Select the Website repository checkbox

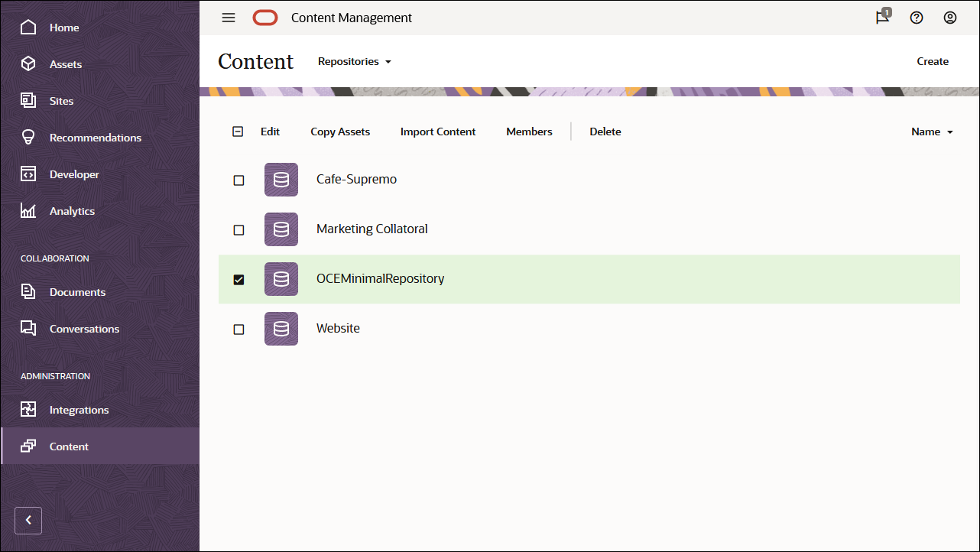[239, 329]
